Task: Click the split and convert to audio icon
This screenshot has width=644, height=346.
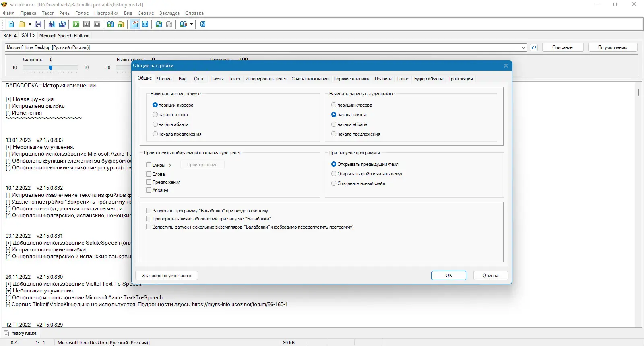Action: point(62,24)
